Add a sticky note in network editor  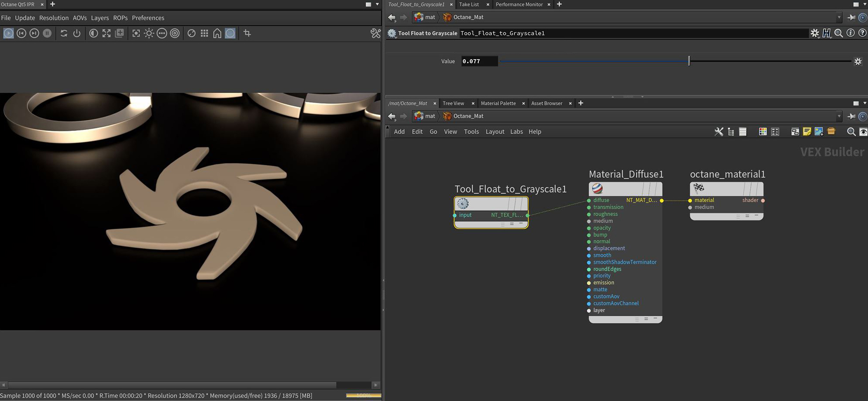coord(807,132)
